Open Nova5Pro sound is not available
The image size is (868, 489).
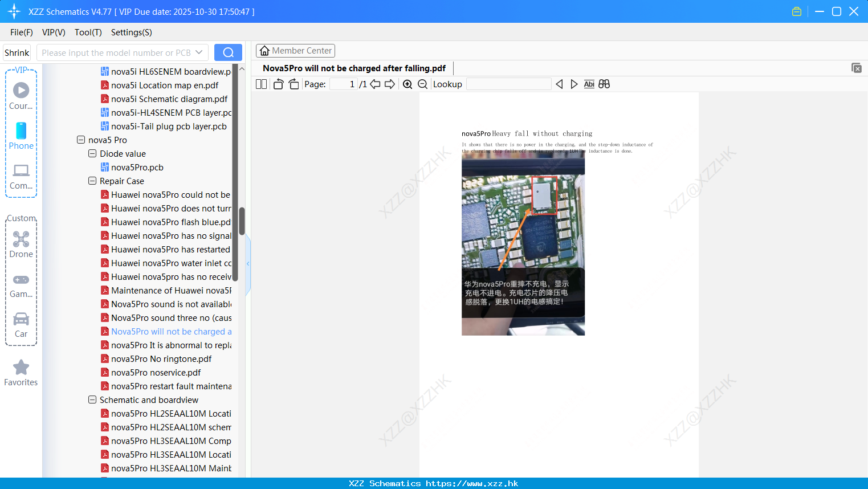click(166, 304)
